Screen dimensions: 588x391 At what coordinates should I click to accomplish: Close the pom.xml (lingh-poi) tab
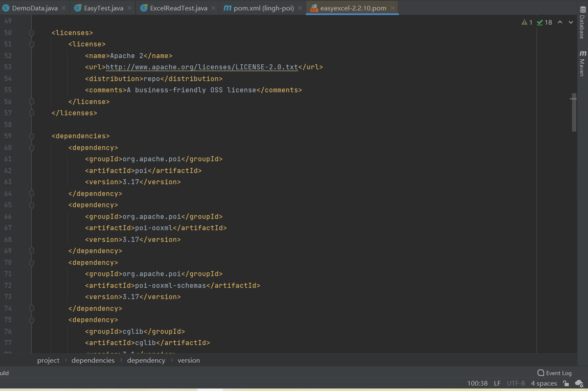300,8
